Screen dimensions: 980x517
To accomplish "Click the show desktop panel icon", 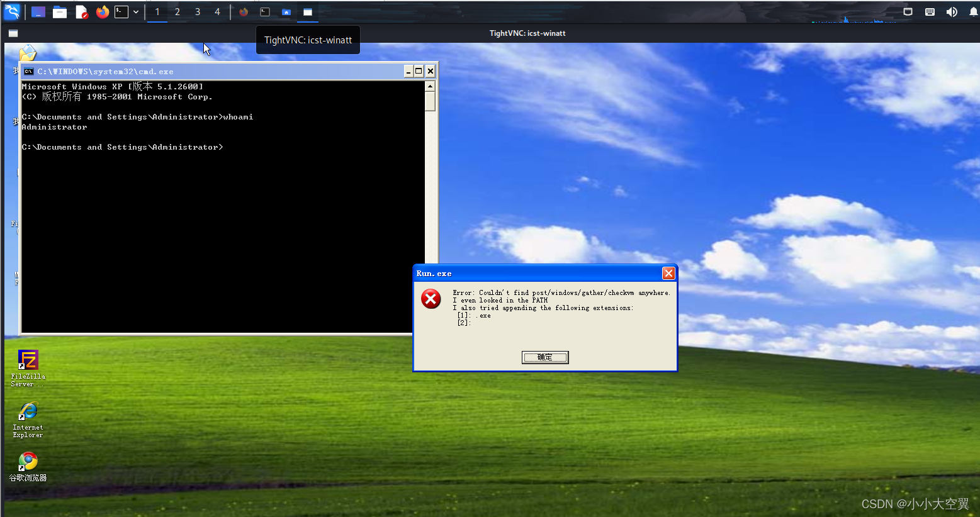I will [x=38, y=12].
